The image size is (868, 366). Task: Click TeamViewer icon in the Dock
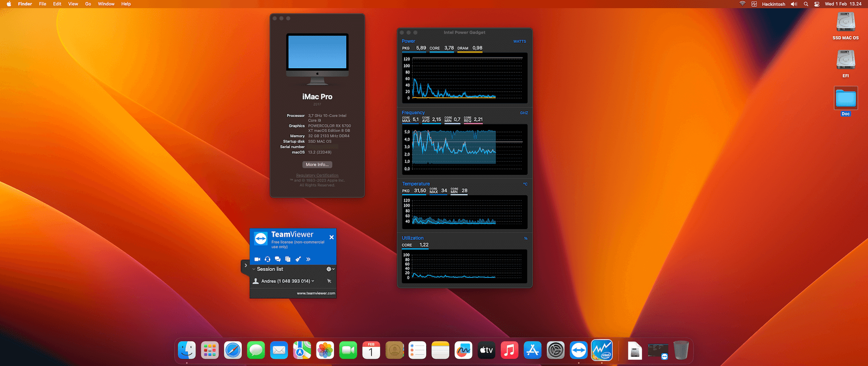[579, 350]
